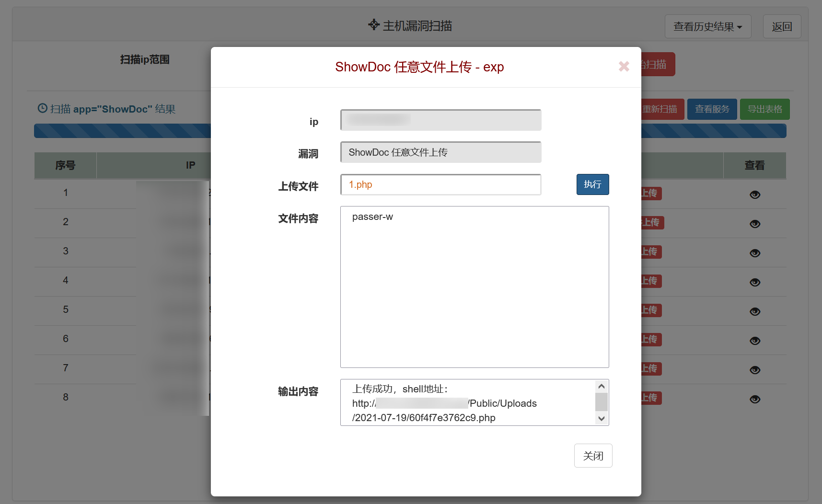Click the 序号 column header
Image resolution: width=822 pixels, height=504 pixels.
tap(66, 165)
